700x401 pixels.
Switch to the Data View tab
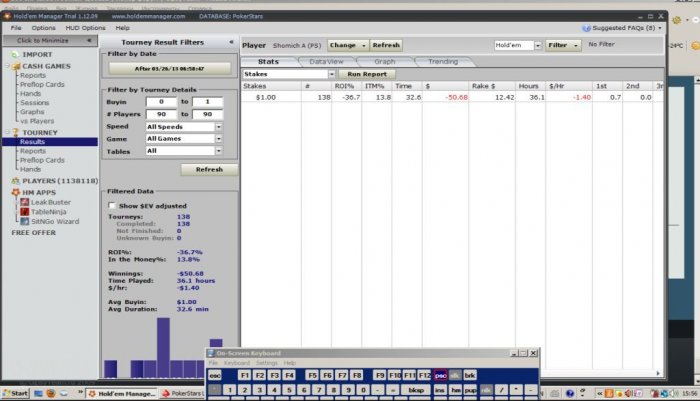tap(326, 62)
